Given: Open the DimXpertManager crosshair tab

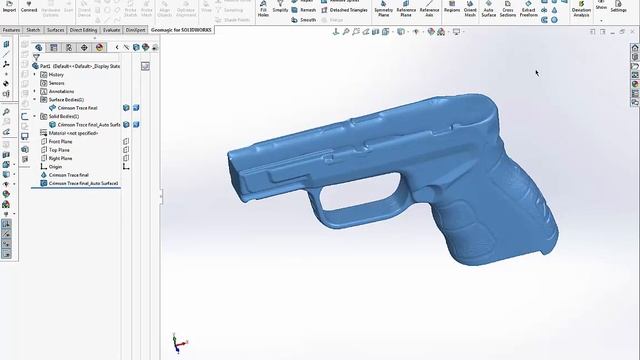Looking at the screenshot, I should point(84,47).
